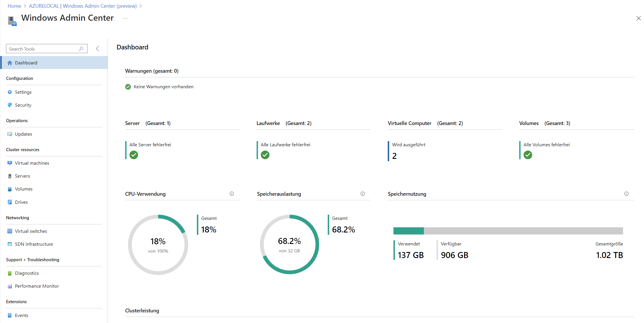Click the Wird ausgeführt count 2
The height and width of the screenshot is (323, 644).
tap(394, 156)
